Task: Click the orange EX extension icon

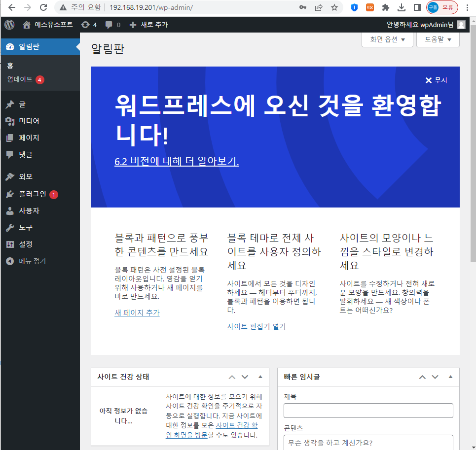Action: point(370,7)
